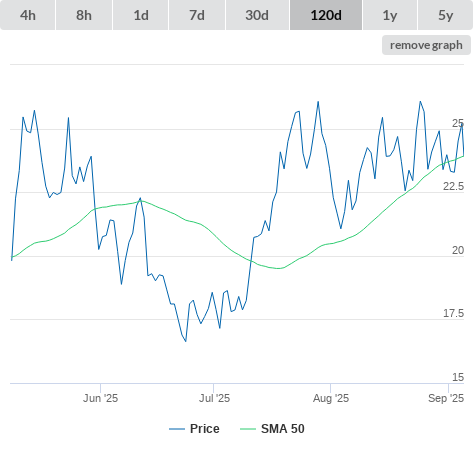The width and height of the screenshot is (474, 455).
Task: Click the 25 y-axis value
Action: coord(458,124)
